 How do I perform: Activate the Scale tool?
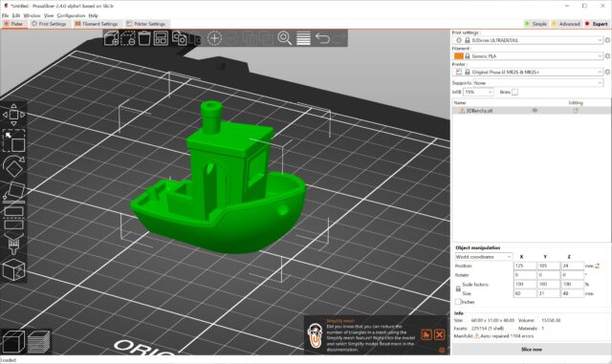click(13, 140)
